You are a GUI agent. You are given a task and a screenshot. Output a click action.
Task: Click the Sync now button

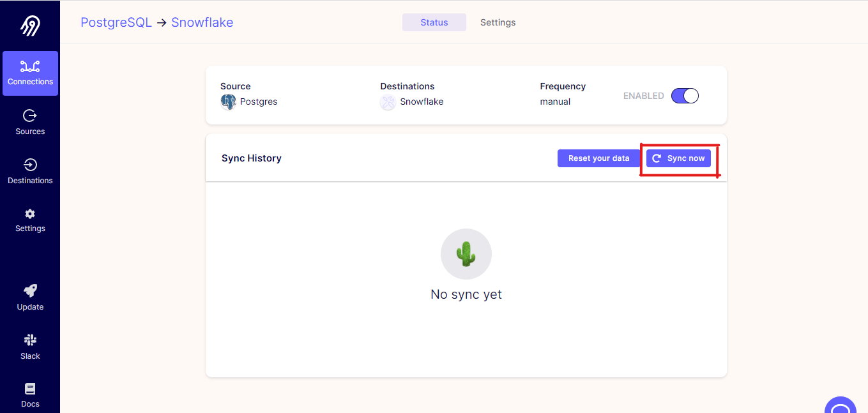(678, 158)
